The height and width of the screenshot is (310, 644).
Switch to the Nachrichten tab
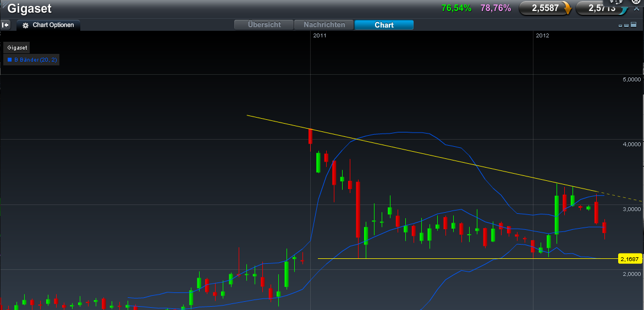[324, 25]
